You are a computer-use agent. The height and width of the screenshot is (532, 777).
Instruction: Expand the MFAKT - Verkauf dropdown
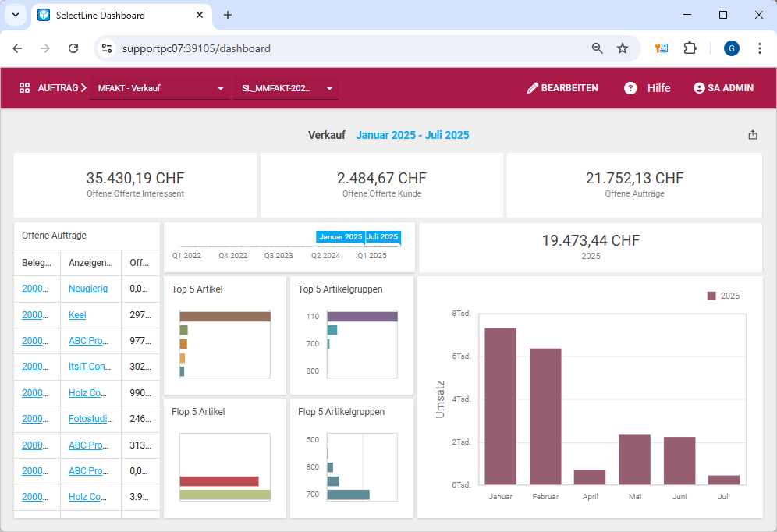(x=160, y=89)
